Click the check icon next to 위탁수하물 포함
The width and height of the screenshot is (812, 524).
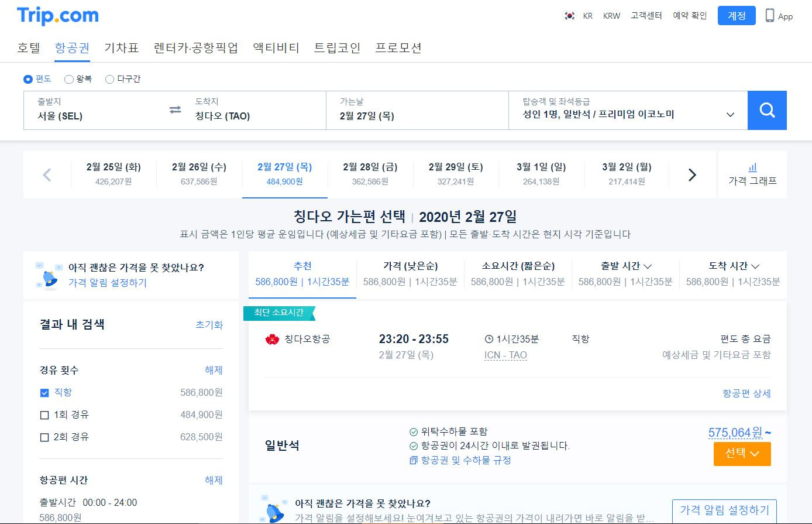414,432
